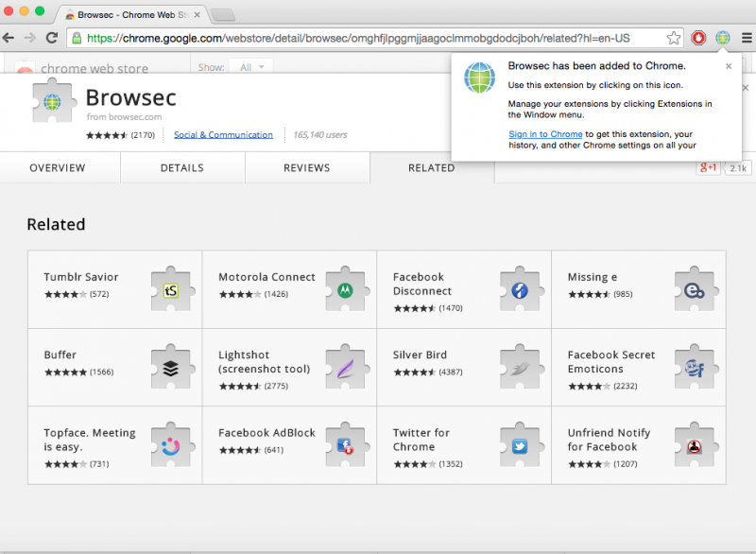Bookmark this page with the star icon
This screenshot has height=554, width=756.
click(x=674, y=38)
